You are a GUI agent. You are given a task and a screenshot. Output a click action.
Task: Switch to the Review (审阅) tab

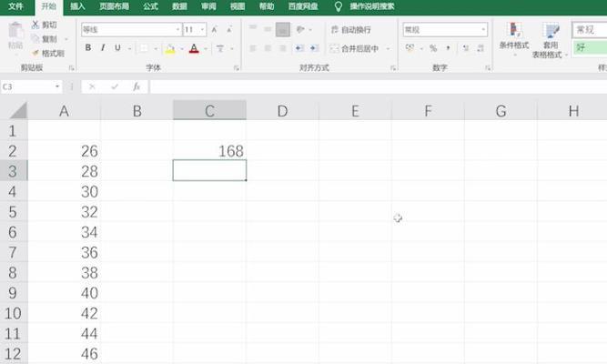pyautogui.click(x=208, y=6)
